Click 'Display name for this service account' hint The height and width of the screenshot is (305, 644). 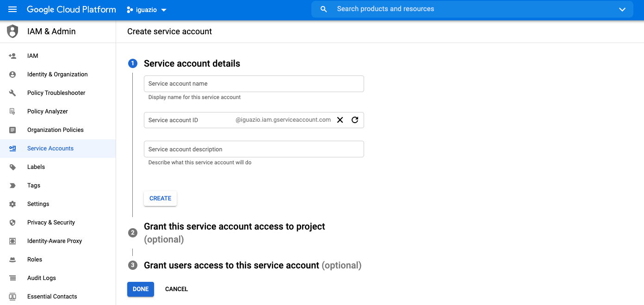click(x=195, y=97)
